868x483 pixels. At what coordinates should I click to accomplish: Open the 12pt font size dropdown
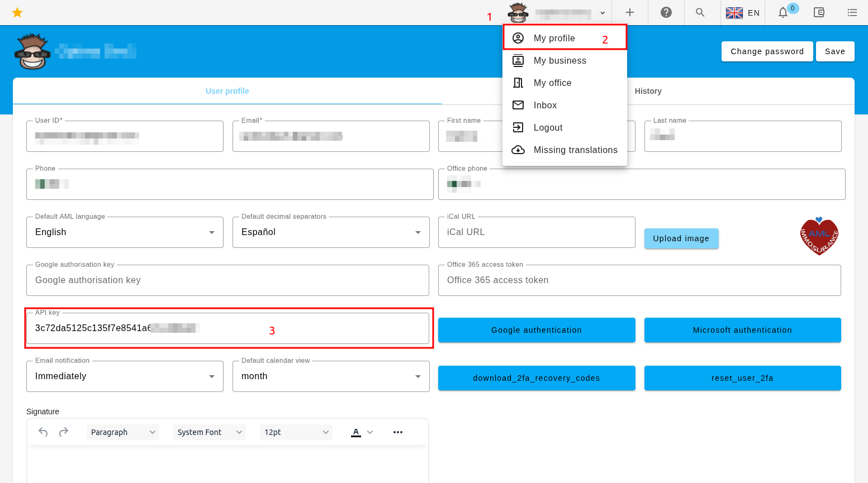(x=296, y=432)
